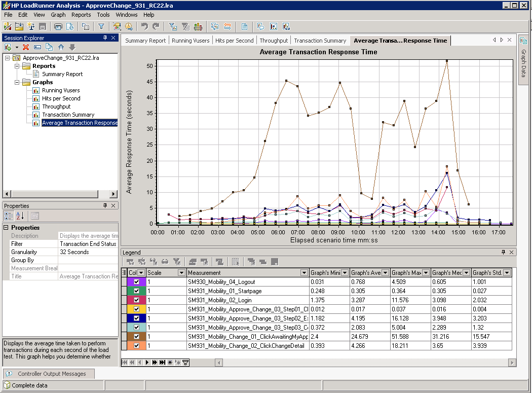Open the Scale column dropdown arrow

coord(181,273)
